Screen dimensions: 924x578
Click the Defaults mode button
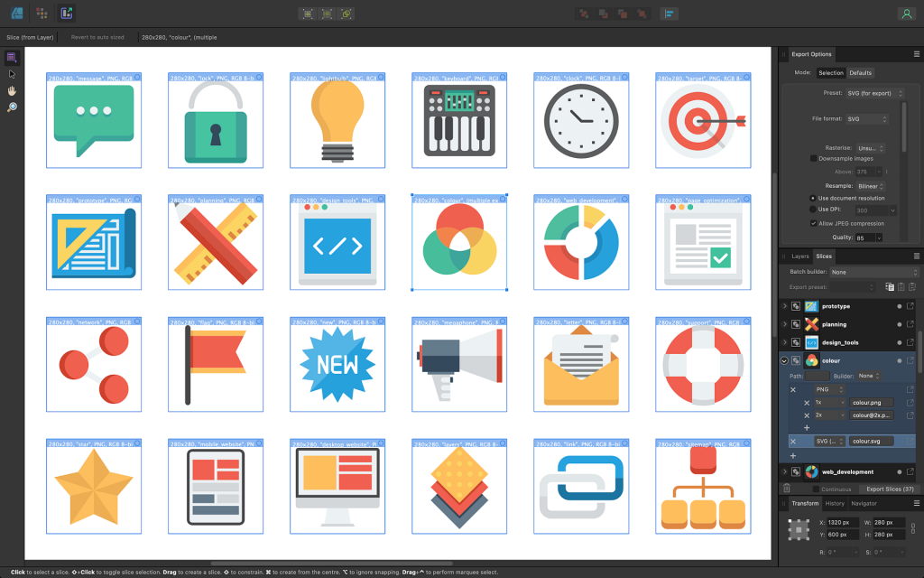pyautogui.click(x=860, y=72)
